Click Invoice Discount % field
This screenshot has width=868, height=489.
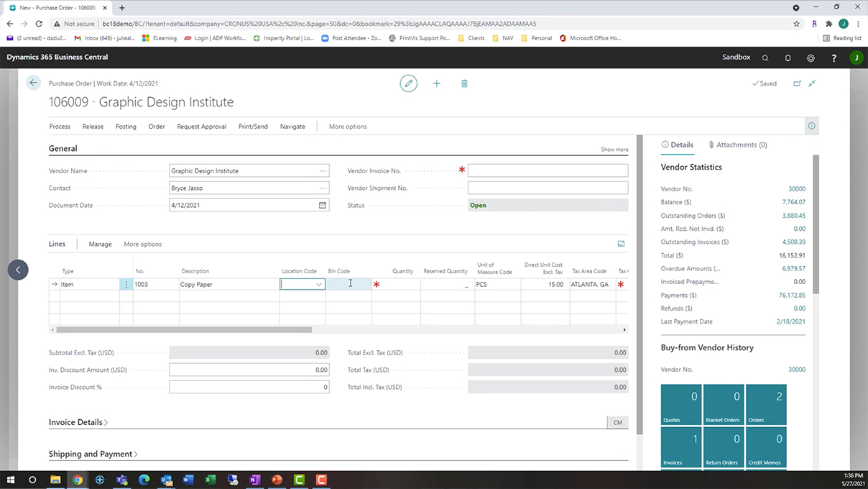tap(249, 387)
